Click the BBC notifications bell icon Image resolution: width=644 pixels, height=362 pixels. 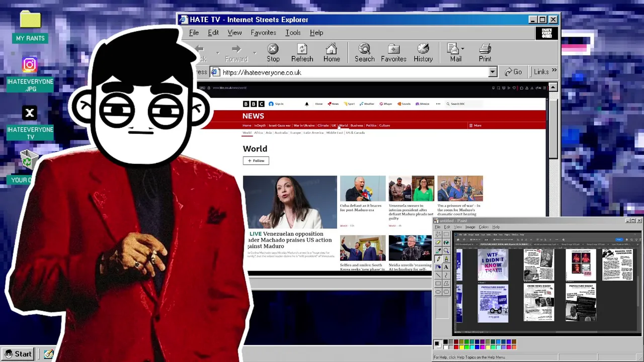(x=307, y=104)
